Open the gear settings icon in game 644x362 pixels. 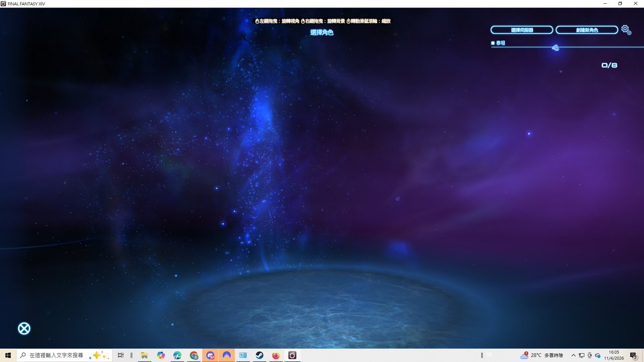tap(626, 29)
